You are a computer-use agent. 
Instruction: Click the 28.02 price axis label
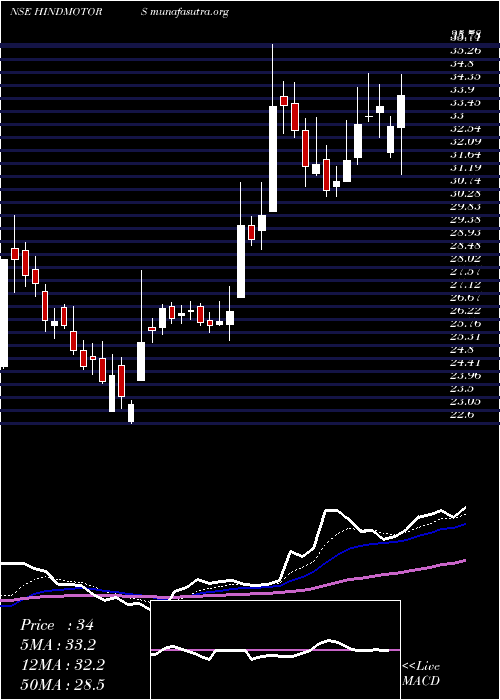coord(465,258)
